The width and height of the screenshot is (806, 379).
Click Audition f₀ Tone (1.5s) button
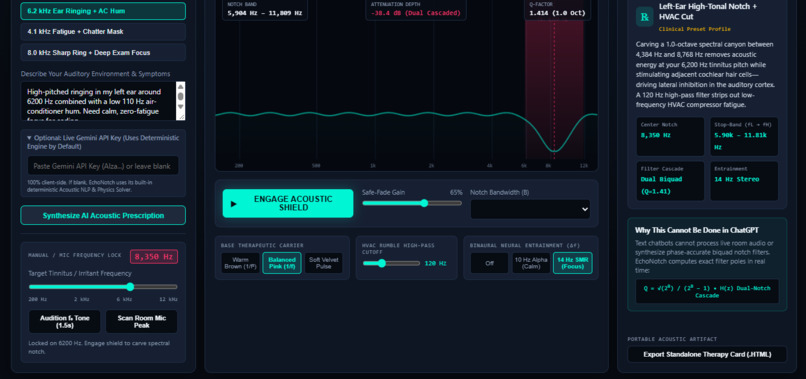tap(64, 321)
